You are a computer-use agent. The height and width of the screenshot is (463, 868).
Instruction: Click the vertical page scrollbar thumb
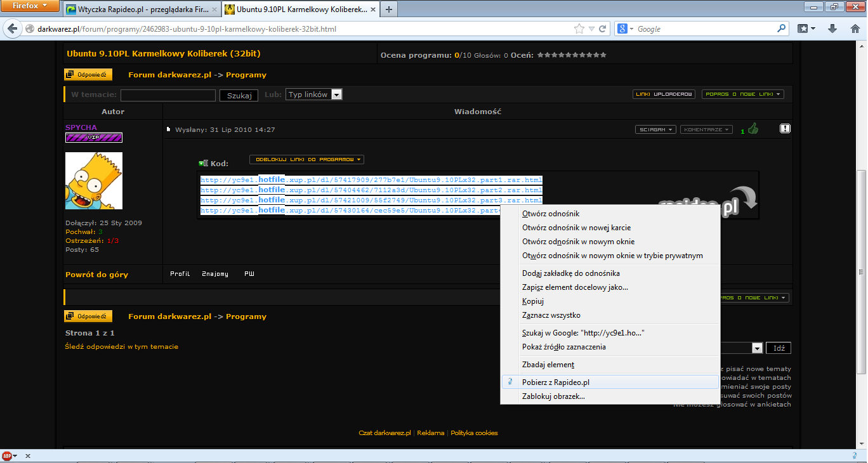[x=862, y=273]
